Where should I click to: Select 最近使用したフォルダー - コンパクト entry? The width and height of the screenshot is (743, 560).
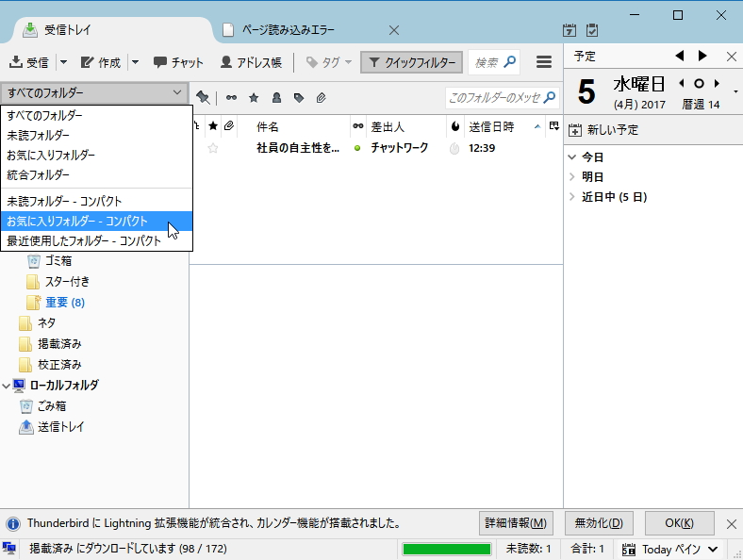(97, 240)
